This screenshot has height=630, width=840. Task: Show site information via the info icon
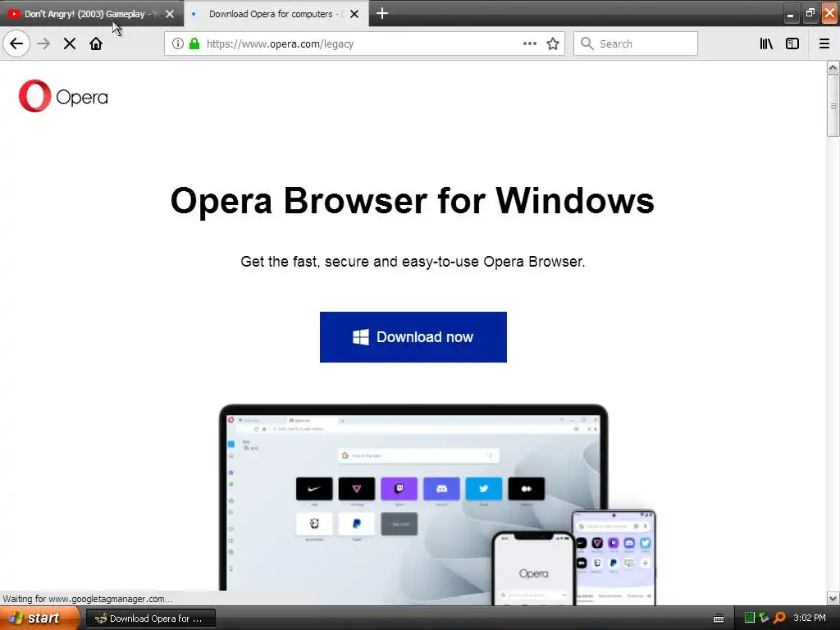[x=178, y=43]
